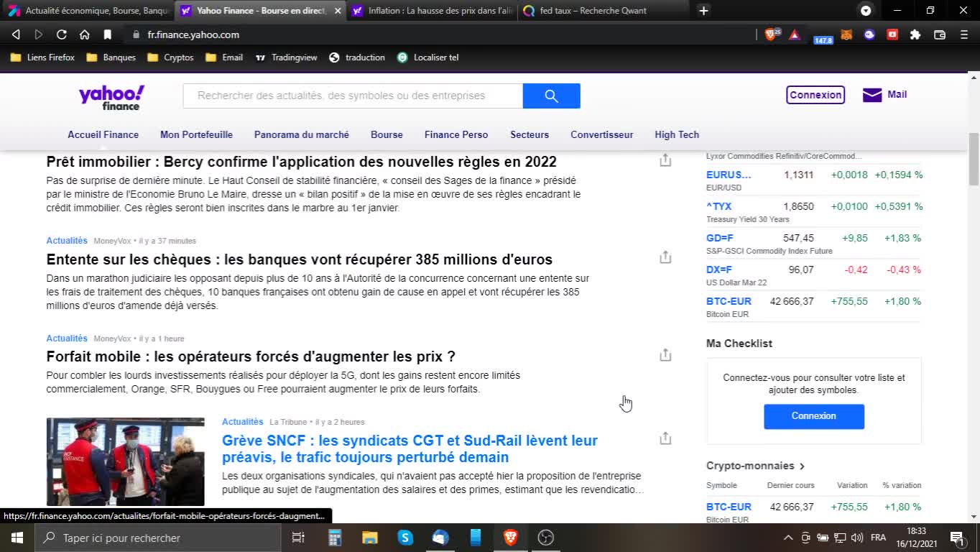Open the GD=F commodity index ticker
Screen dimensions: 980x552
tap(720, 238)
